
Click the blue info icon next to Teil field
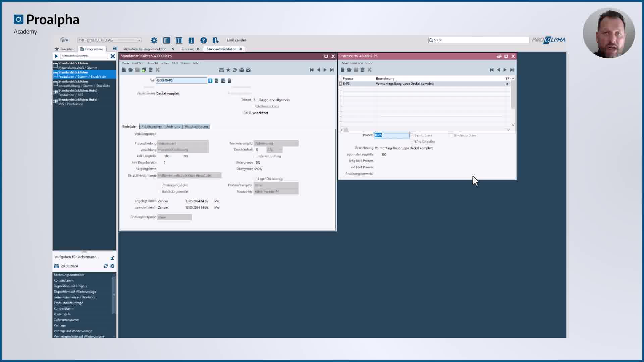click(x=210, y=80)
